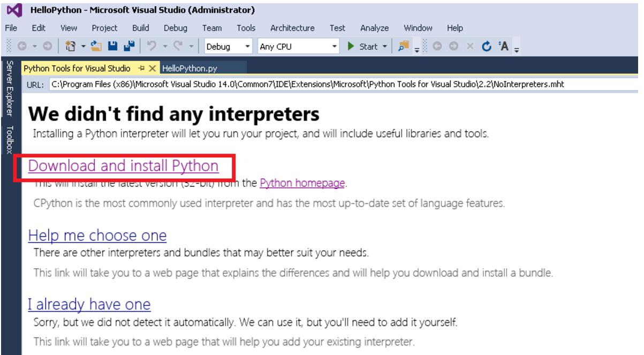Screen dimensions: 644x355
Task: Open the Window menu
Action: tap(418, 28)
